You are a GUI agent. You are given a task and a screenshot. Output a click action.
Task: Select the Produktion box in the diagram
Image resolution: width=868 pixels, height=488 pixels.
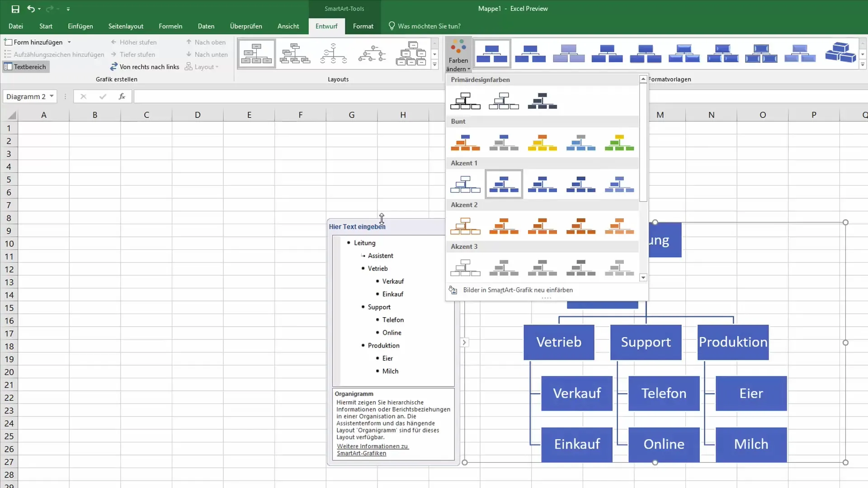tap(733, 342)
